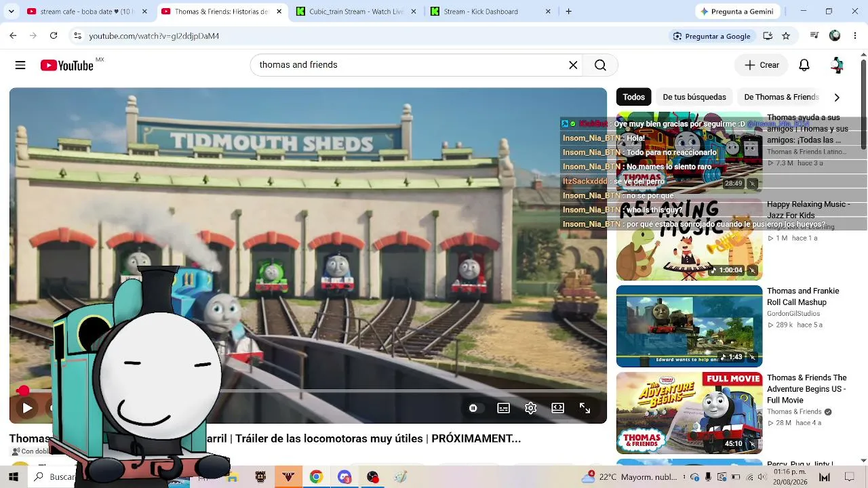Close the Cubic_train Stream tab
868x488 pixels.
coord(413,12)
